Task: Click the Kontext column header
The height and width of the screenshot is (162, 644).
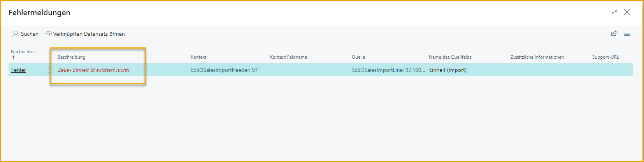Action: [198, 57]
